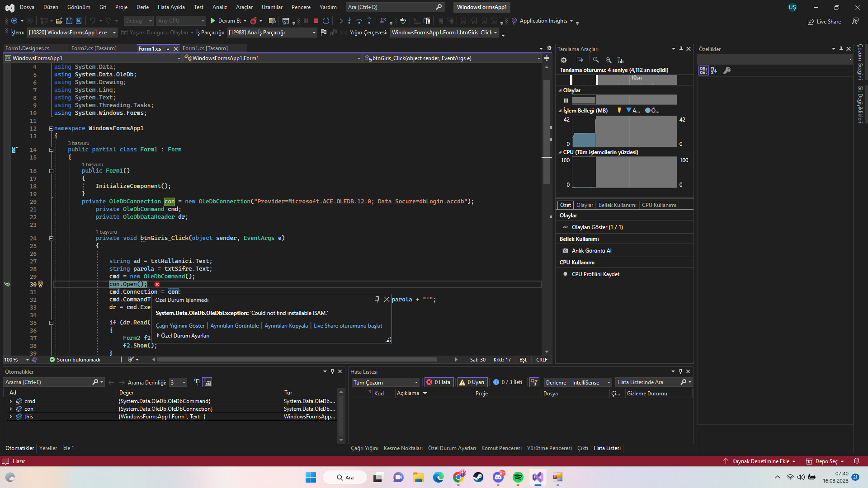Expand Özel Durum Ayarları in exception popup
The width and height of the screenshot is (868, 488).
(x=158, y=336)
